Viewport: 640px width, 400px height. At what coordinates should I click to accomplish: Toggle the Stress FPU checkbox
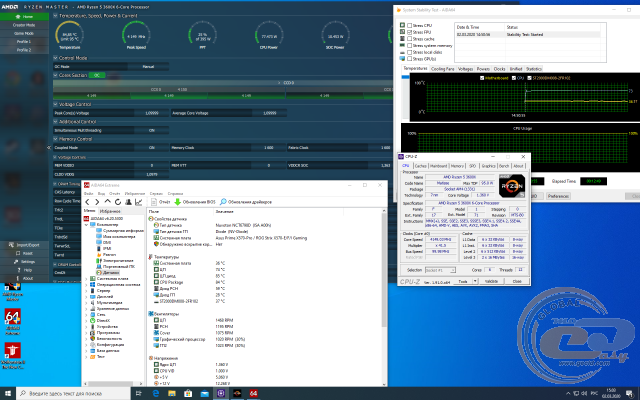click(409, 32)
